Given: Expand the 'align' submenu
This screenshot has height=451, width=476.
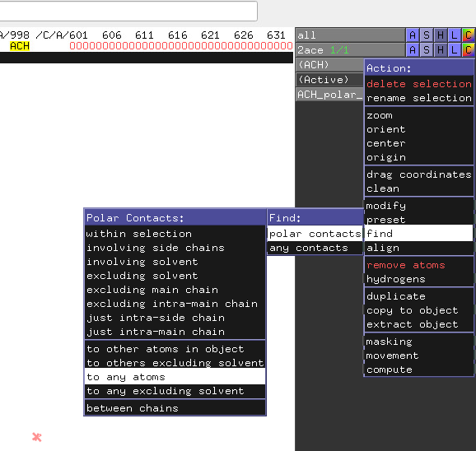Looking at the screenshot, I should point(419,248).
